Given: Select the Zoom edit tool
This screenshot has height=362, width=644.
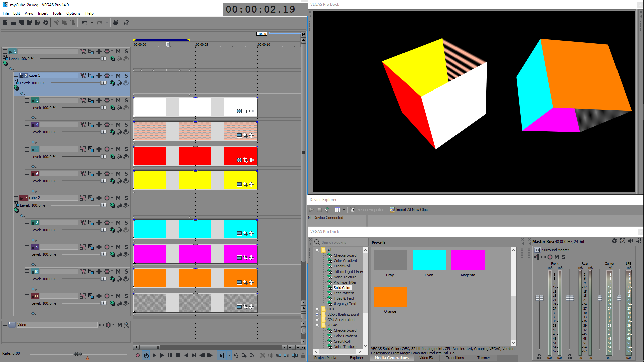Looking at the screenshot, I should (x=252, y=355).
